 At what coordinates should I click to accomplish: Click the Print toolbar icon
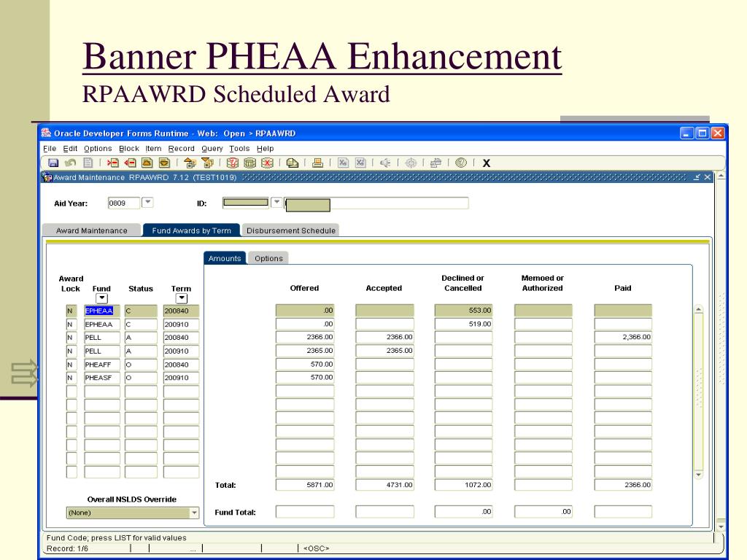coord(317,163)
